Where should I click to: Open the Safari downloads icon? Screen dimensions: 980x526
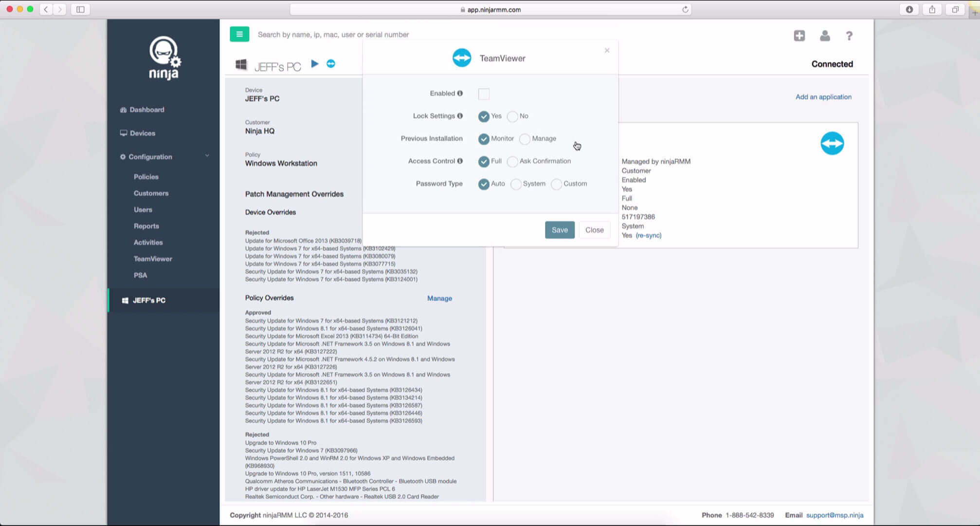pyautogui.click(x=909, y=9)
